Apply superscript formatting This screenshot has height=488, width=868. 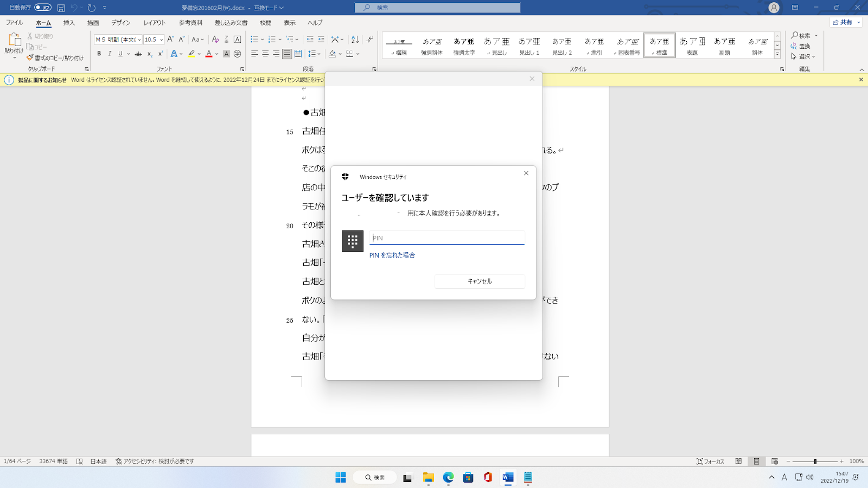(x=161, y=54)
